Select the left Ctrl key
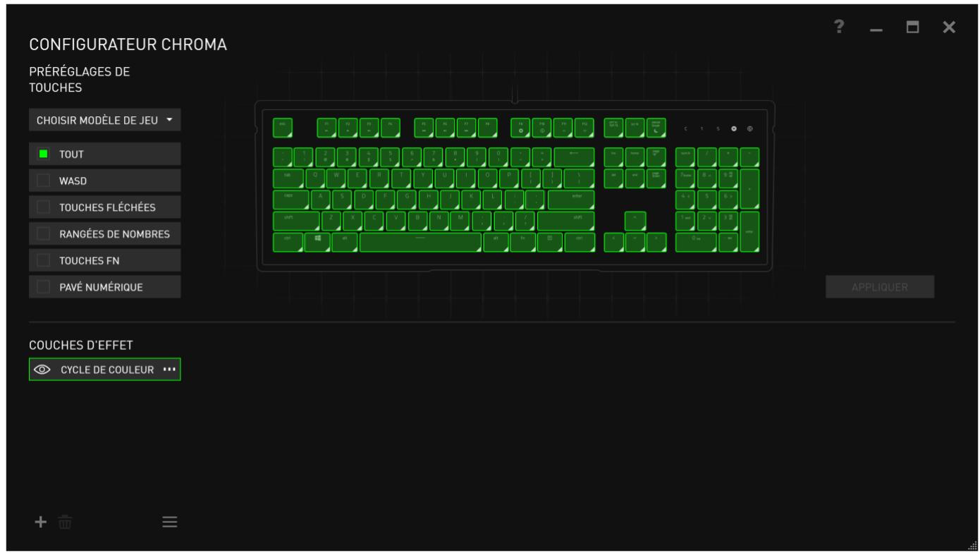The height and width of the screenshot is (553, 980). pos(288,243)
